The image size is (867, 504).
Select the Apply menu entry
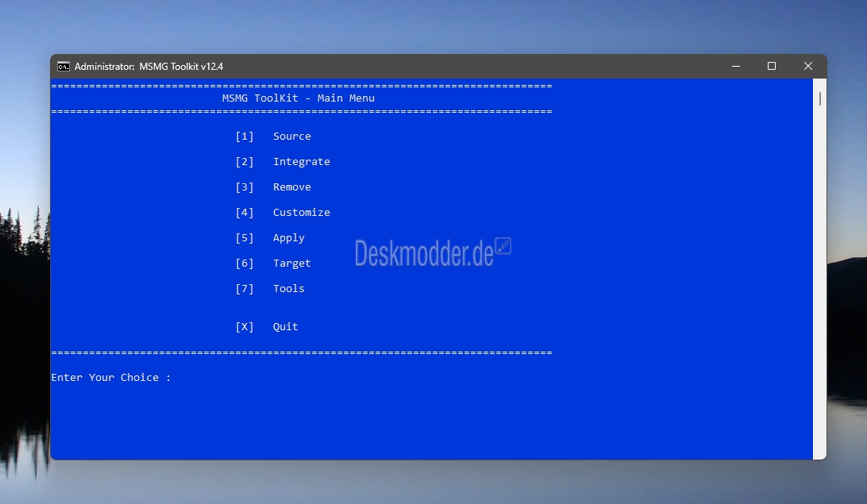(289, 238)
